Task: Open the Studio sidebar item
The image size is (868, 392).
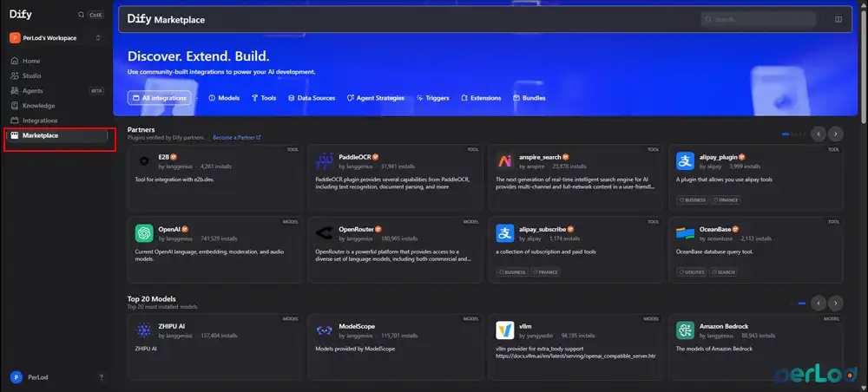Action: click(31, 75)
